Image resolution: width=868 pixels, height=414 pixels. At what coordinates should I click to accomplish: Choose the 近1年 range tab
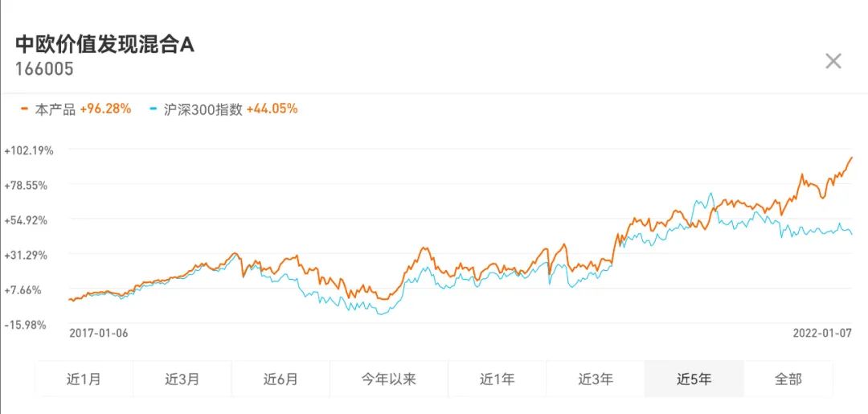tap(497, 379)
